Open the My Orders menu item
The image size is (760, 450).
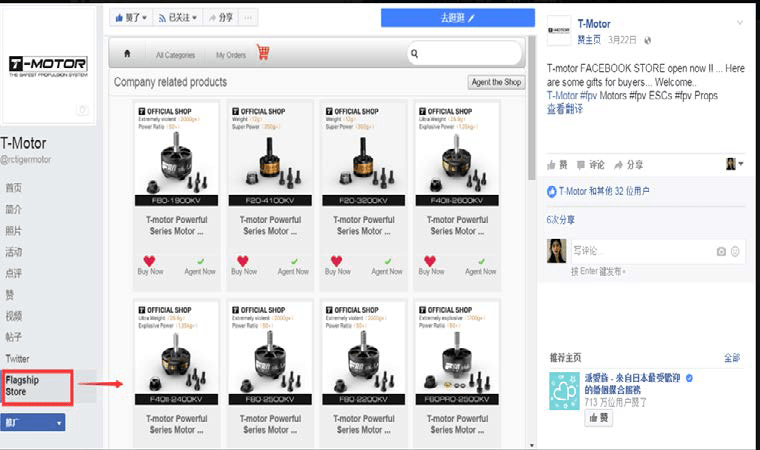click(230, 55)
